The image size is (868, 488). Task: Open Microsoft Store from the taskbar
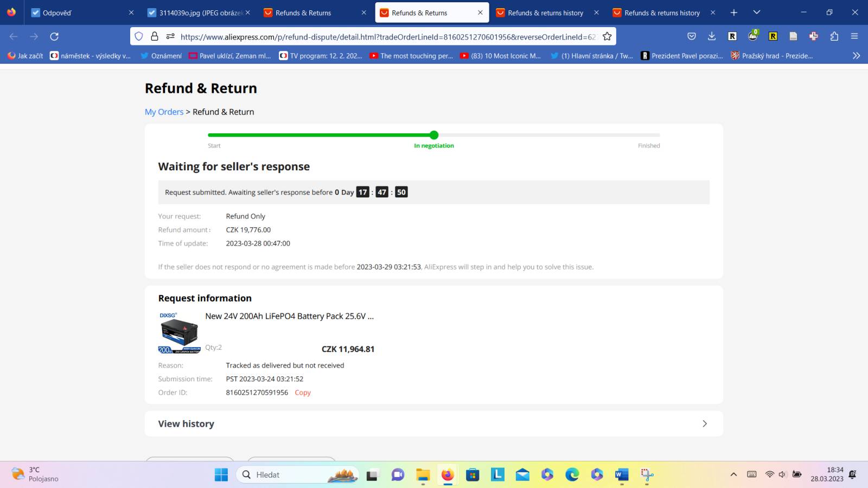(x=473, y=475)
